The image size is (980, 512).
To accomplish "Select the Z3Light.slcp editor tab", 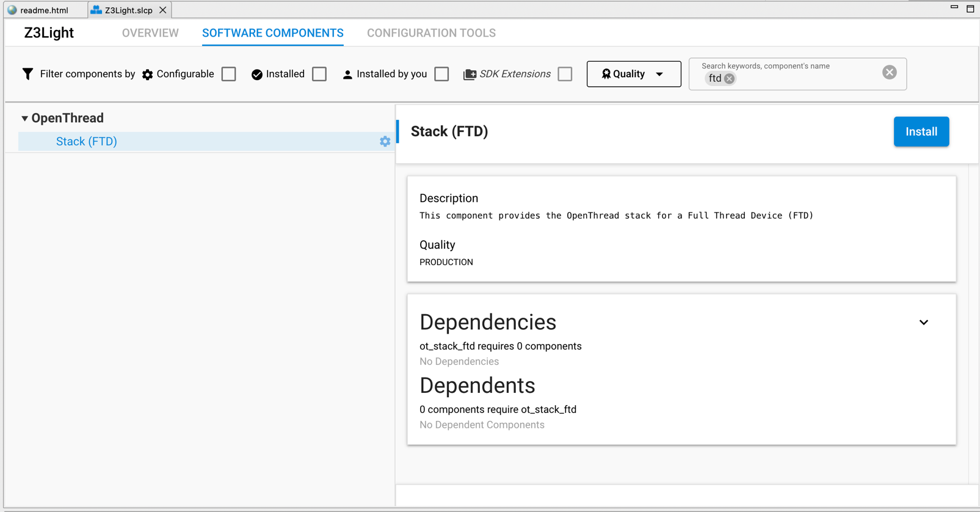I will (128, 10).
